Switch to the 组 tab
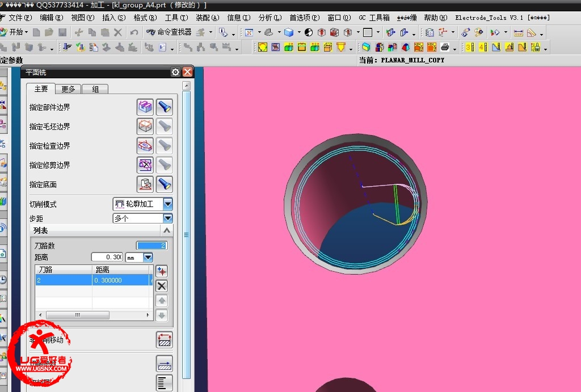 click(95, 89)
